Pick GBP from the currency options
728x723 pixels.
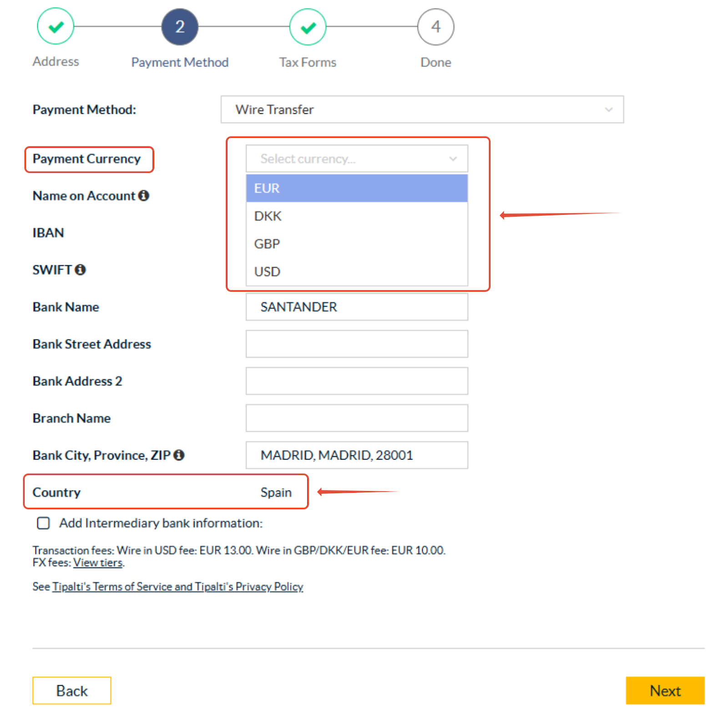coord(357,244)
